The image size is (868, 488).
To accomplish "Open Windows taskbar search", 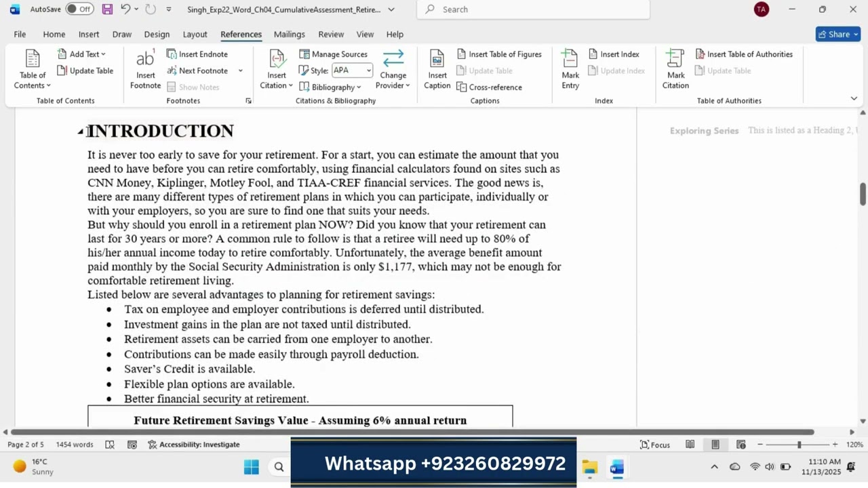I will 279,467.
